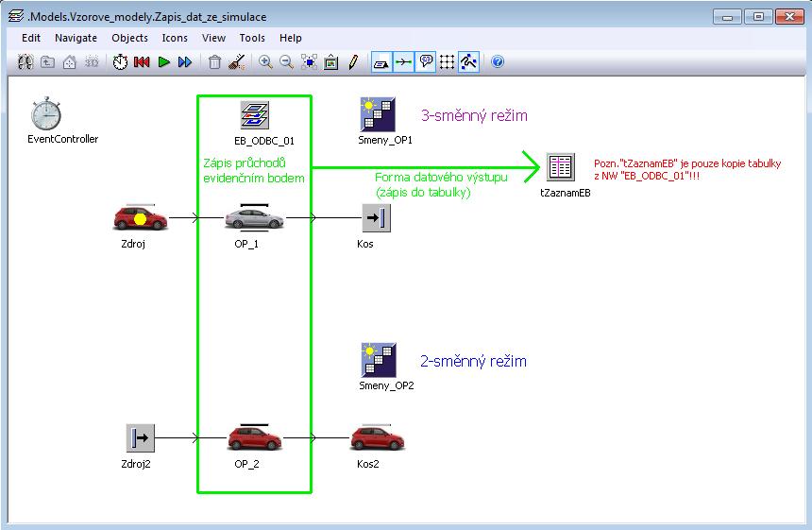This screenshot has height=530, width=812.
Task: Open the Tools menu
Action: coord(252,38)
